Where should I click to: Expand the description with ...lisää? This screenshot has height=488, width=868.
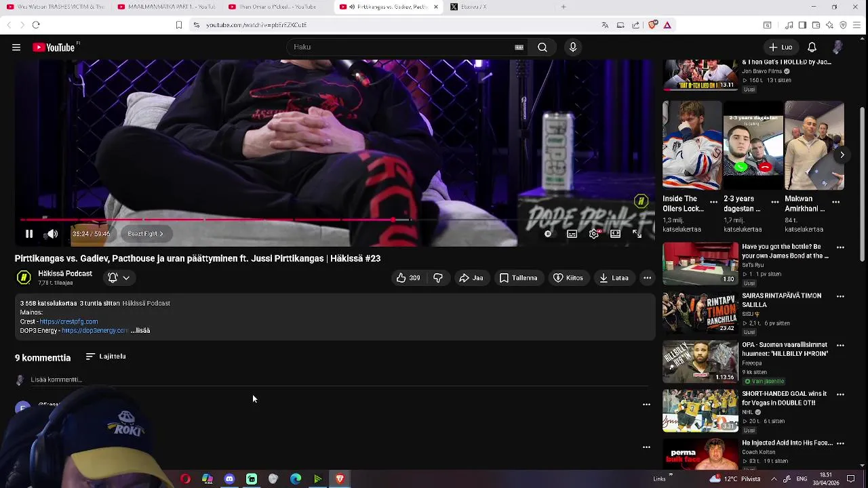click(x=140, y=331)
